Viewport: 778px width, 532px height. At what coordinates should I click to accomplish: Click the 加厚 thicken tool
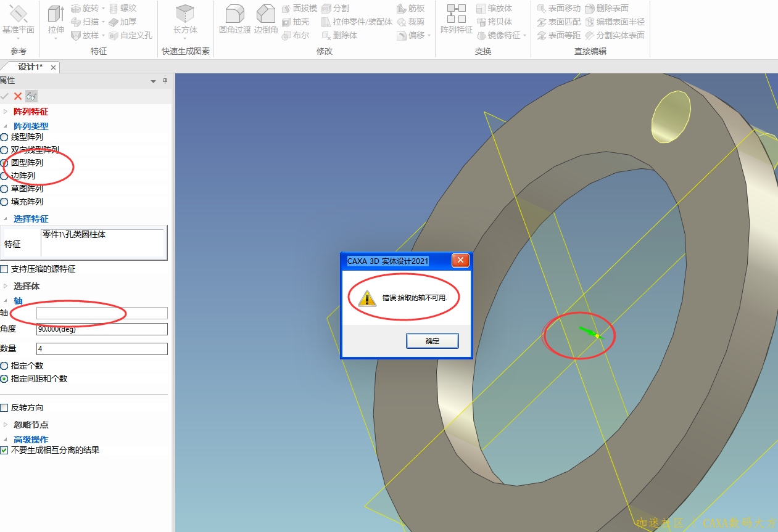pos(123,22)
